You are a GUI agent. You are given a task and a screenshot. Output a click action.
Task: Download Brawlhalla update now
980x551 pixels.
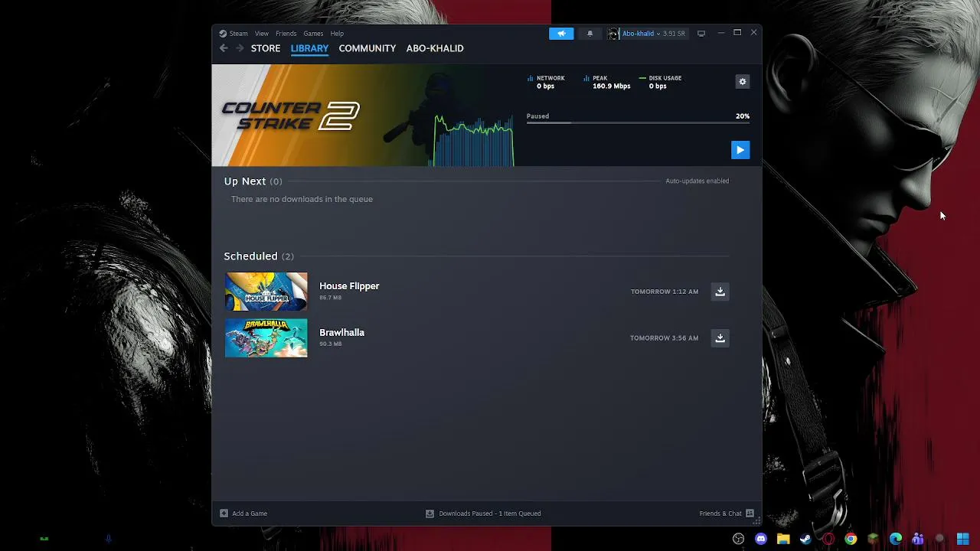pyautogui.click(x=720, y=338)
